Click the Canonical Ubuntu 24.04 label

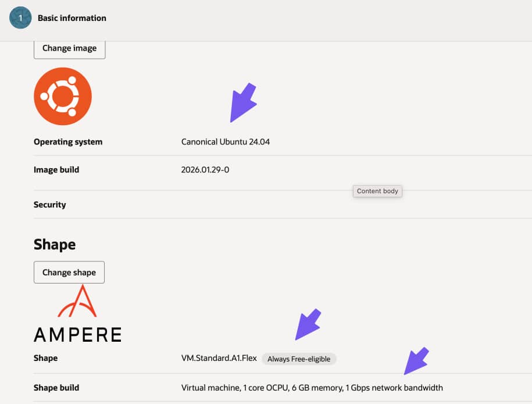(x=225, y=141)
